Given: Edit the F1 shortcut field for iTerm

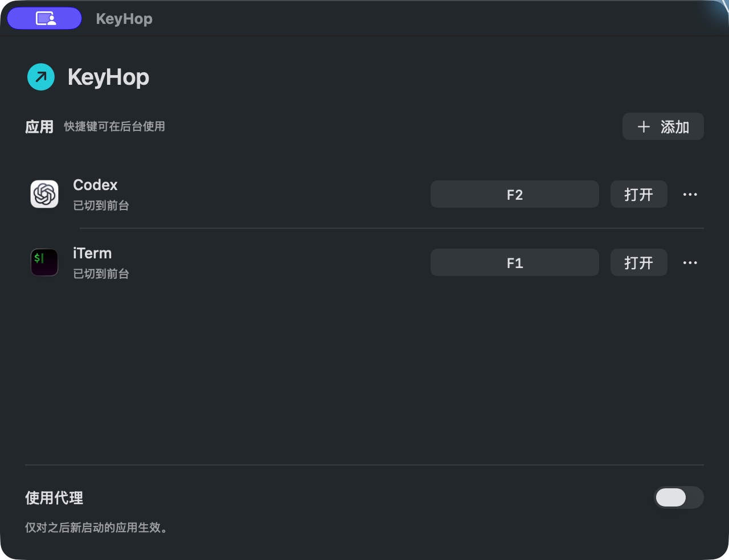Looking at the screenshot, I should 514,262.
